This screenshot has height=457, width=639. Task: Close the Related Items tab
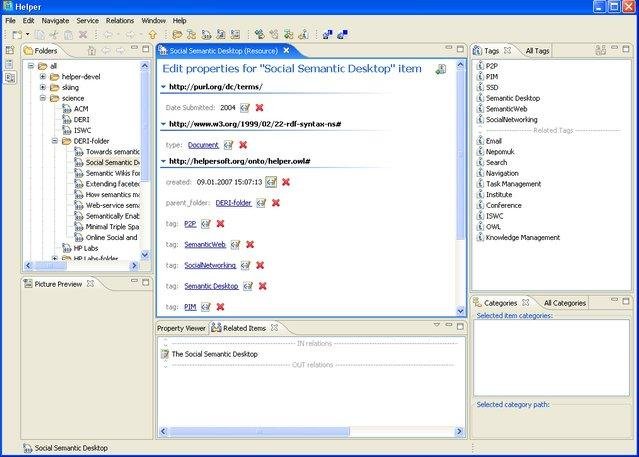click(x=274, y=328)
